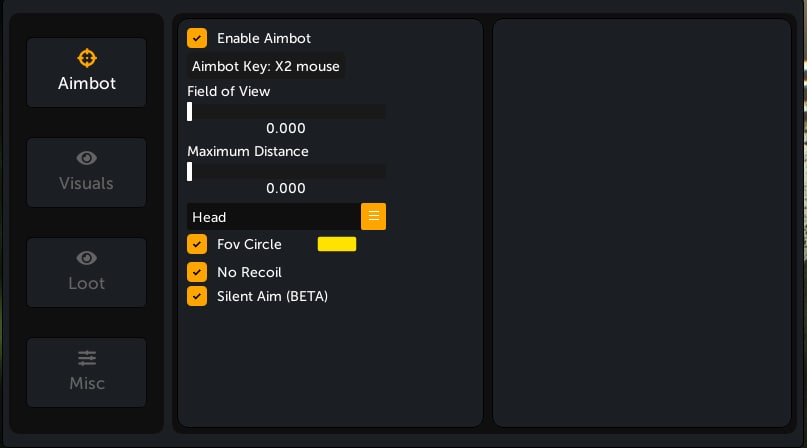Click the eye icon above Visuals
The image size is (807, 448).
point(87,157)
